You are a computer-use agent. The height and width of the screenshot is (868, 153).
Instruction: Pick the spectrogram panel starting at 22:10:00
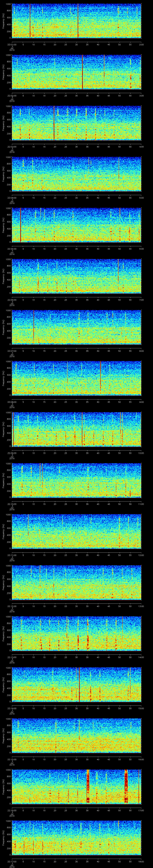77,481
